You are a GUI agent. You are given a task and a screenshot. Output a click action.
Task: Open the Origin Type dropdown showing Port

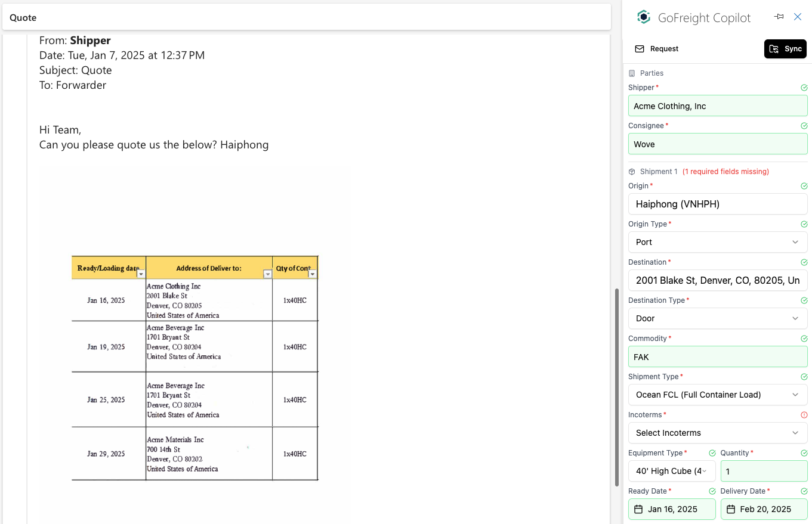point(718,242)
